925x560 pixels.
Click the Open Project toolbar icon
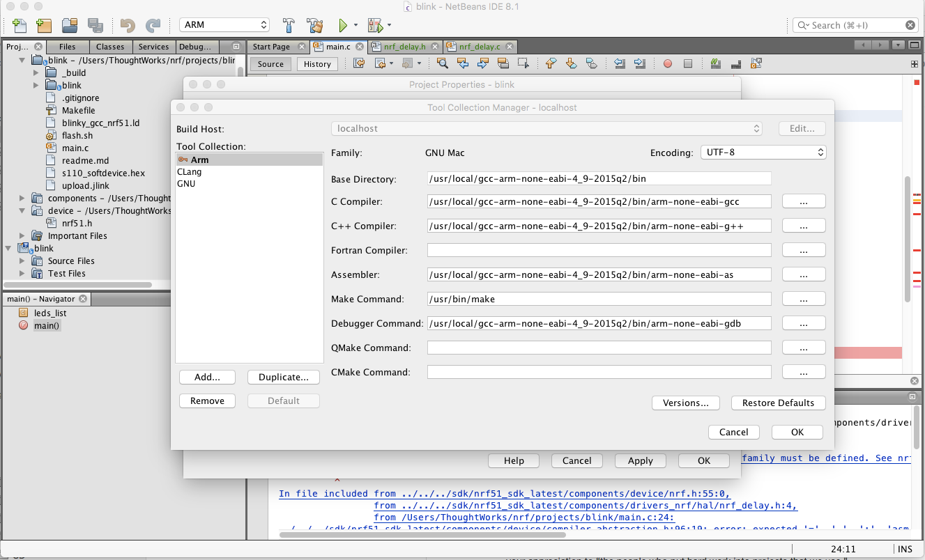pyautogui.click(x=70, y=25)
